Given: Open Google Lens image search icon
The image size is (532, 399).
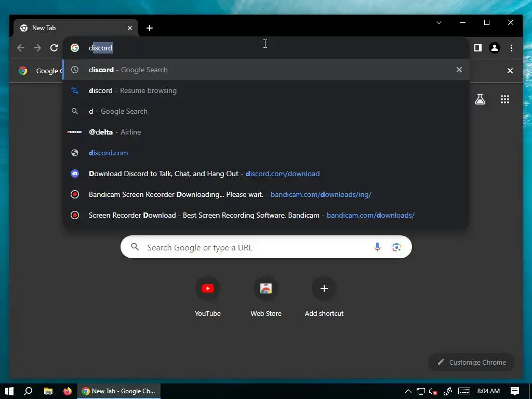Looking at the screenshot, I should pyautogui.click(x=396, y=247).
